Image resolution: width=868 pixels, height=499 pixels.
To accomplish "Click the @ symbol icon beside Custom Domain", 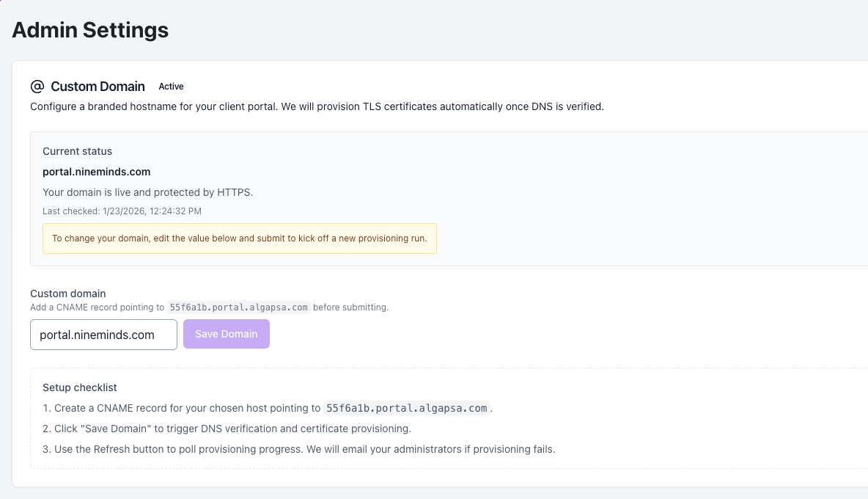I will [x=35, y=86].
